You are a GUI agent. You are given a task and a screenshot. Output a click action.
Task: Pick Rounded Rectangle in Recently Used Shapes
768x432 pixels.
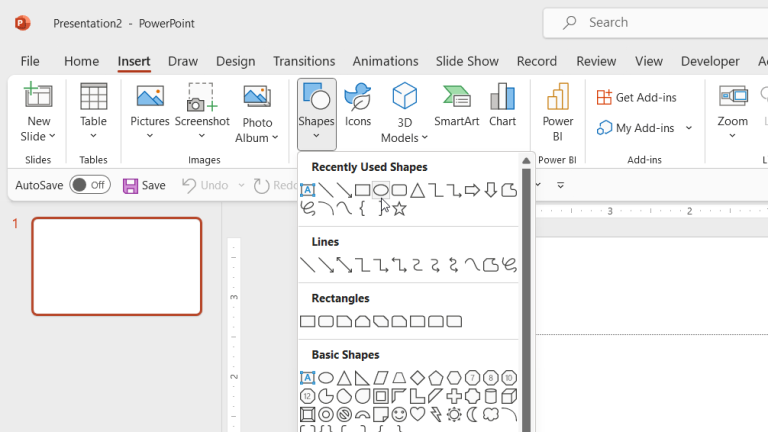point(399,190)
